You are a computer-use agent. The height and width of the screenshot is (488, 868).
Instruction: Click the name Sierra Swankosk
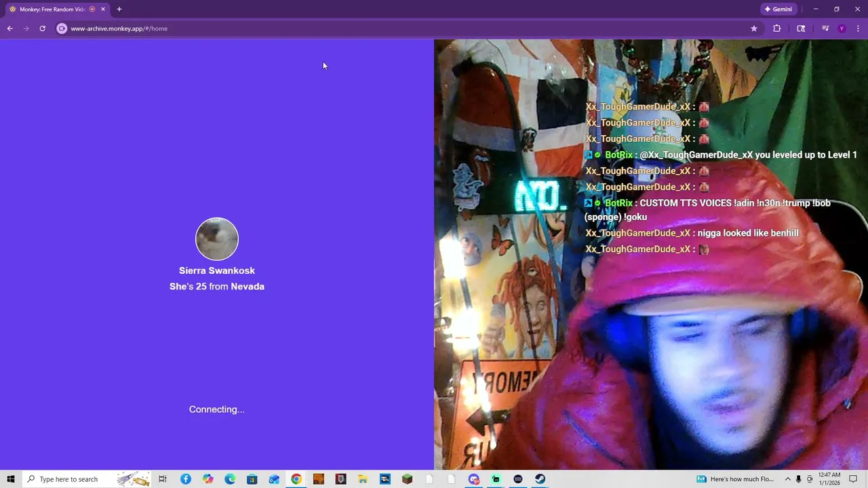pos(217,270)
